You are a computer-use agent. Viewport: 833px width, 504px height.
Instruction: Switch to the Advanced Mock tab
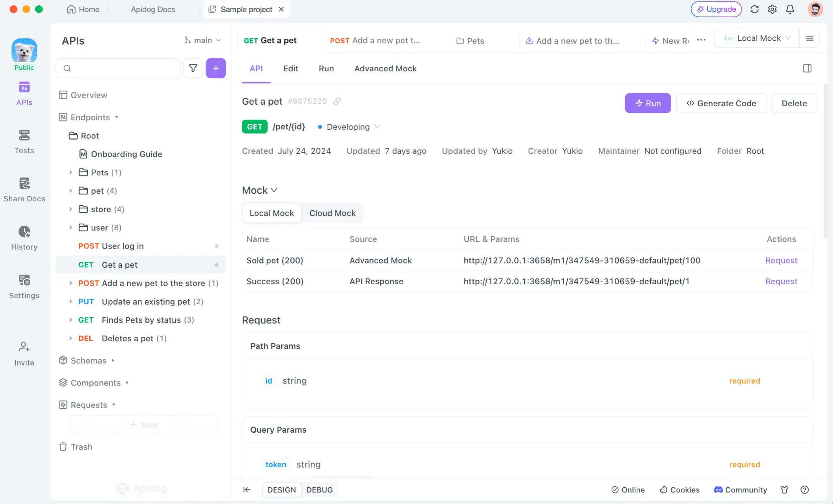385,68
